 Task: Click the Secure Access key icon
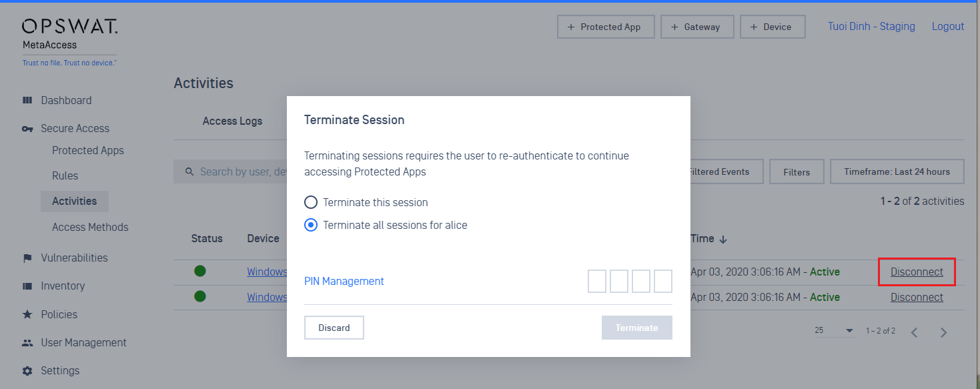tap(27, 129)
